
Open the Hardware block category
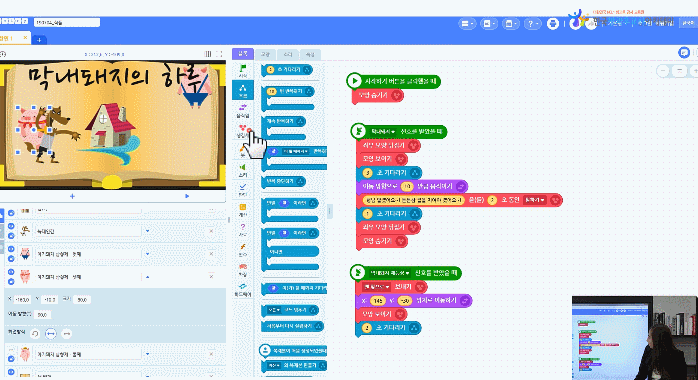pos(243,290)
